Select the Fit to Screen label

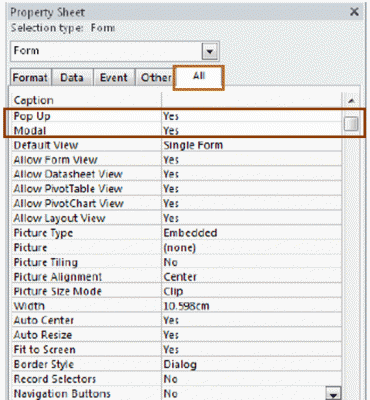point(44,350)
